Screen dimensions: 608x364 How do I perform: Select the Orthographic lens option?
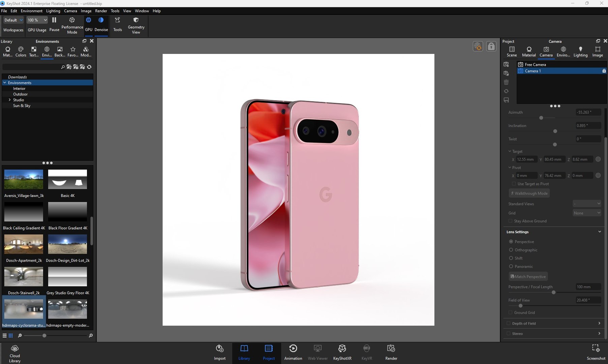click(x=511, y=250)
